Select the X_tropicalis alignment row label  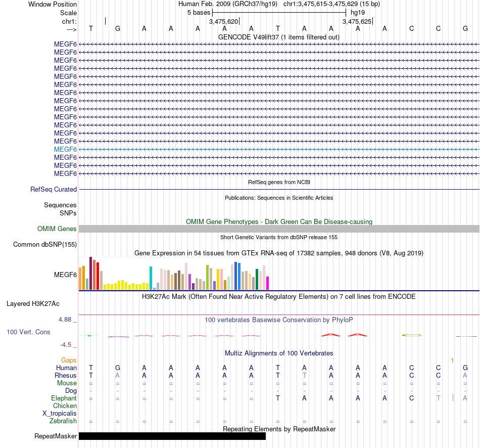point(60,414)
